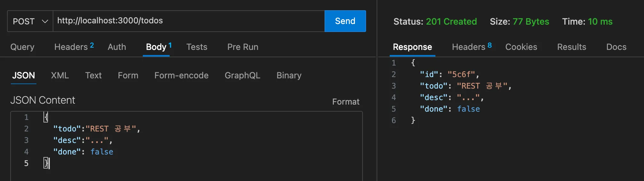Screen dimensions: 644x181
Task: Click Format to beautify JSON
Action: click(346, 102)
